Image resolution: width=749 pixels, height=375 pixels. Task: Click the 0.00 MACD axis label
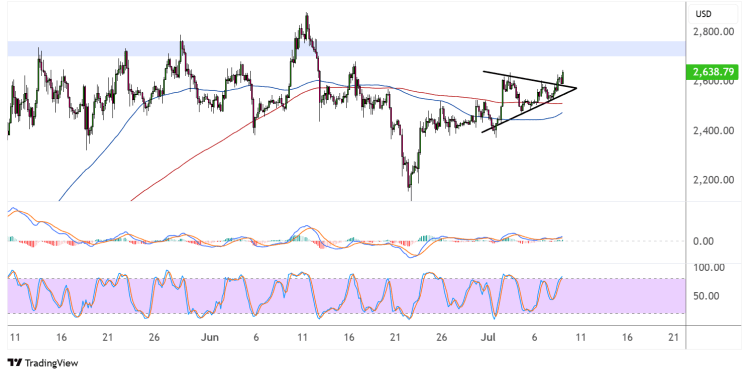pyautogui.click(x=703, y=241)
